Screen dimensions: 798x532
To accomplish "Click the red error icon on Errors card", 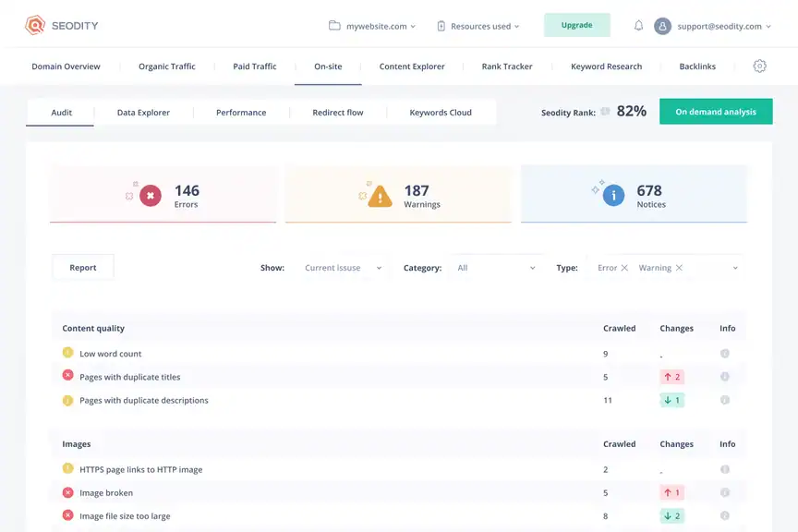I will click(x=151, y=195).
